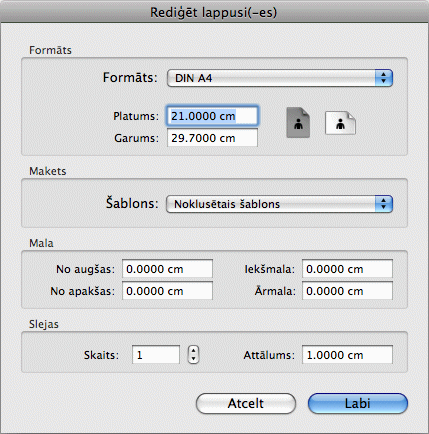Click the Skaits count input field

click(x=156, y=355)
